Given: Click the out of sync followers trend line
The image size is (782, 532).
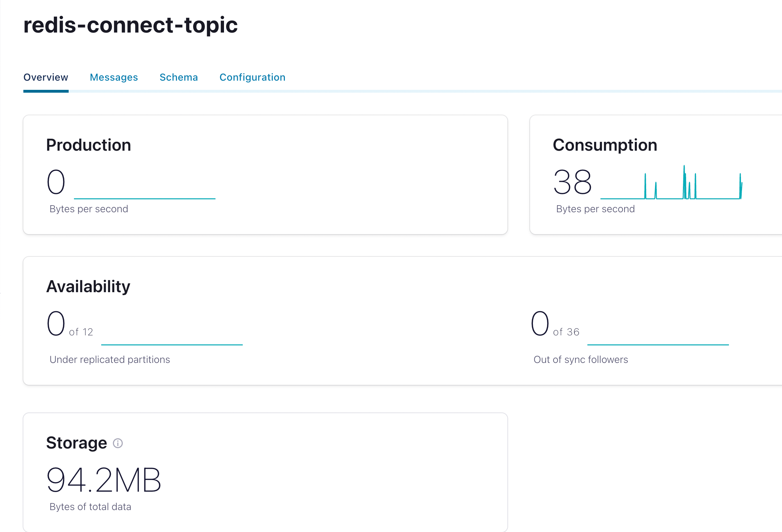Looking at the screenshot, I should tap(658, 345).
